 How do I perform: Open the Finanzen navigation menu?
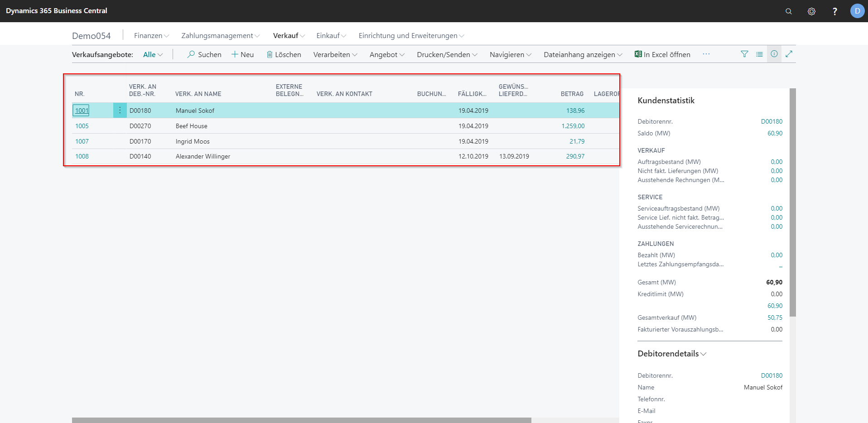click(x=151, y=35)
